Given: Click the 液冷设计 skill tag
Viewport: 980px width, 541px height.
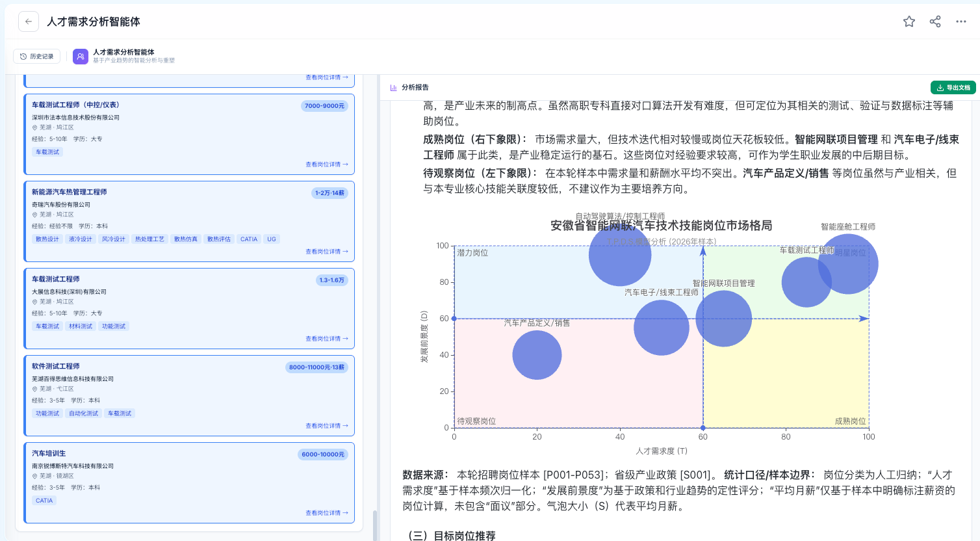Looking at the screenshot, I should 81,239.
